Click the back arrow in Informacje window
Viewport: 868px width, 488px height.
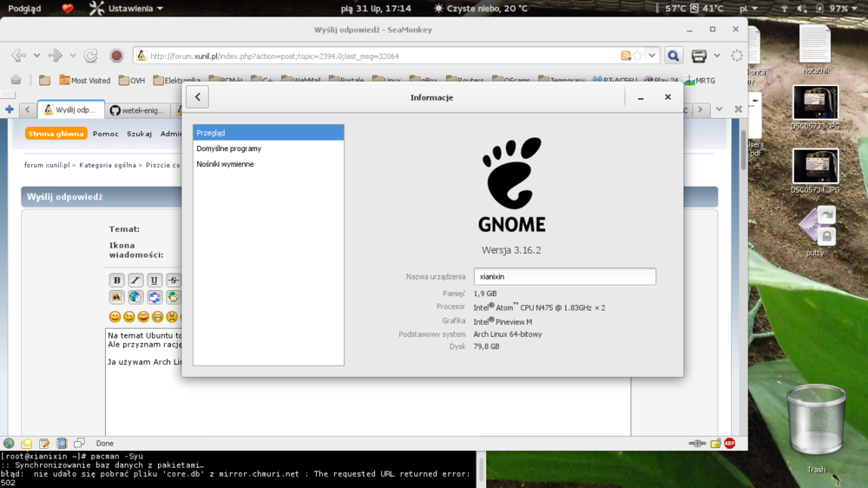(197, 97)
